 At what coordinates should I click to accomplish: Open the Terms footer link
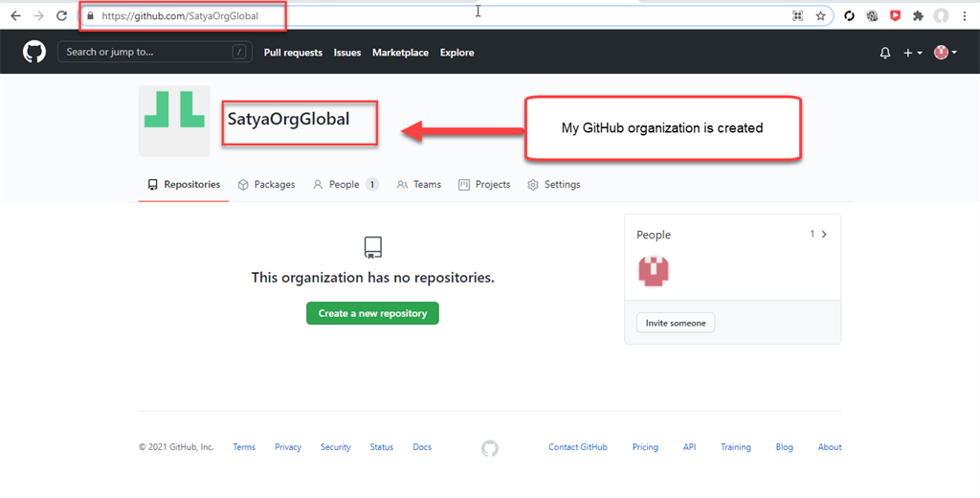click(244, 446)
